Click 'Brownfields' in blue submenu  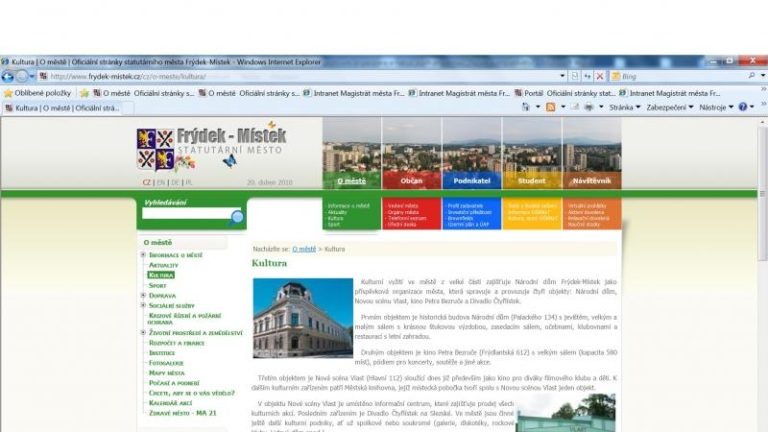point(459,218)
